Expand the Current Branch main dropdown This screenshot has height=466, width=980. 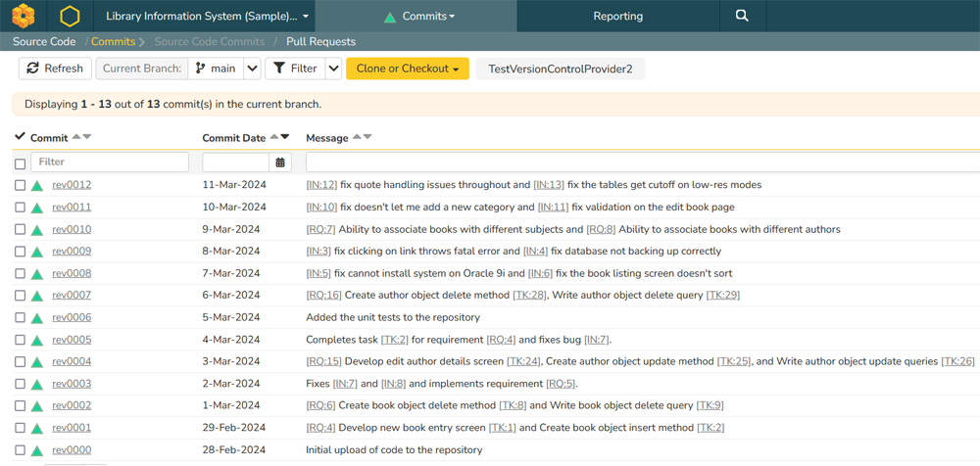point(252,69)
